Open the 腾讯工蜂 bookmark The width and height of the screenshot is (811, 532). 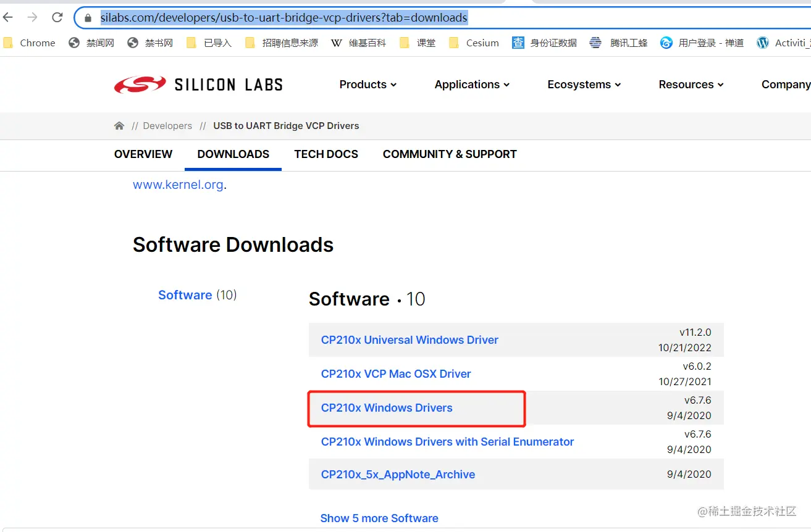[x=618, y=43]
